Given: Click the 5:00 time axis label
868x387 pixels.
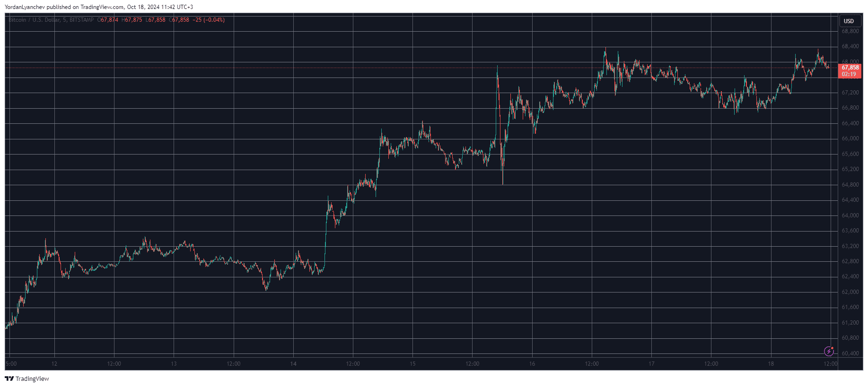Looking at the screenshot, I should tap(11, 364).
